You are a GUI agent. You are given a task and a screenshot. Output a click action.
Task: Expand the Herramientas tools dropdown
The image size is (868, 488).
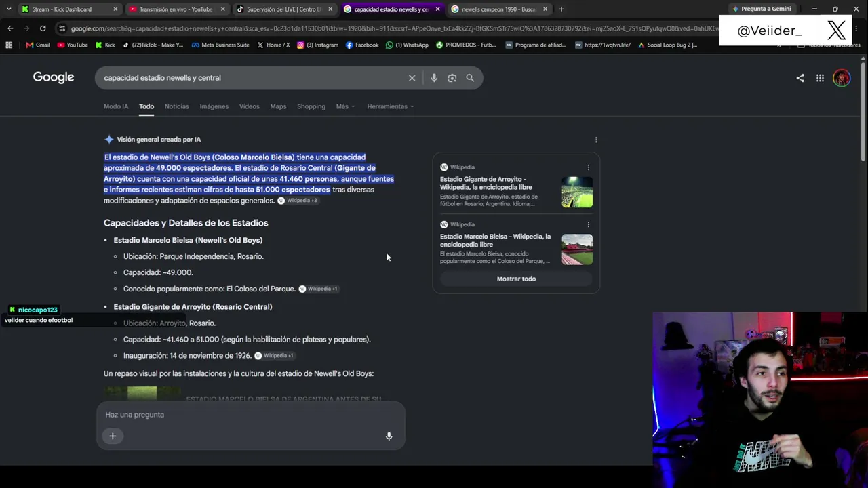tap(391, 106)
